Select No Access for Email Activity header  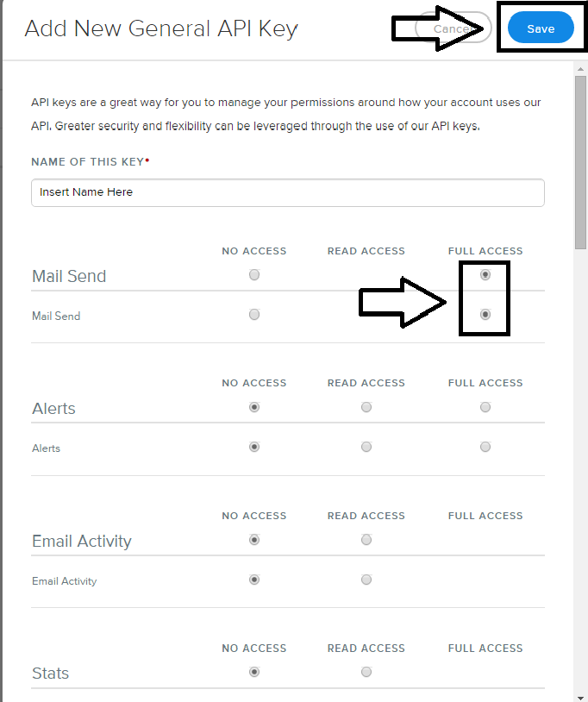pyautogui.click(x=254, y=540)
